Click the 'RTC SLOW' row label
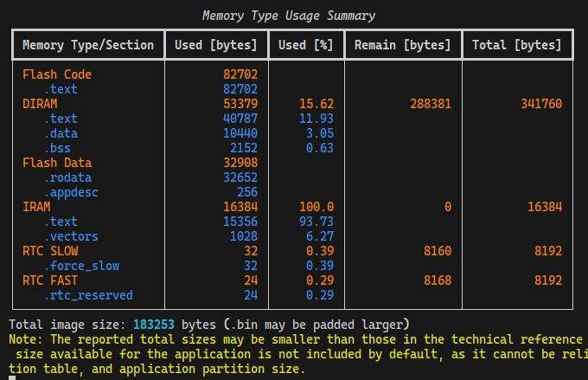The height and width of the screenshot is (380, 588). pos(50,251)
